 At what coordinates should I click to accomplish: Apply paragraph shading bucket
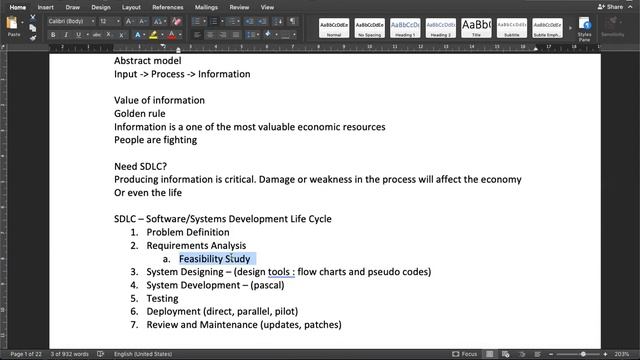click(268, 35)
